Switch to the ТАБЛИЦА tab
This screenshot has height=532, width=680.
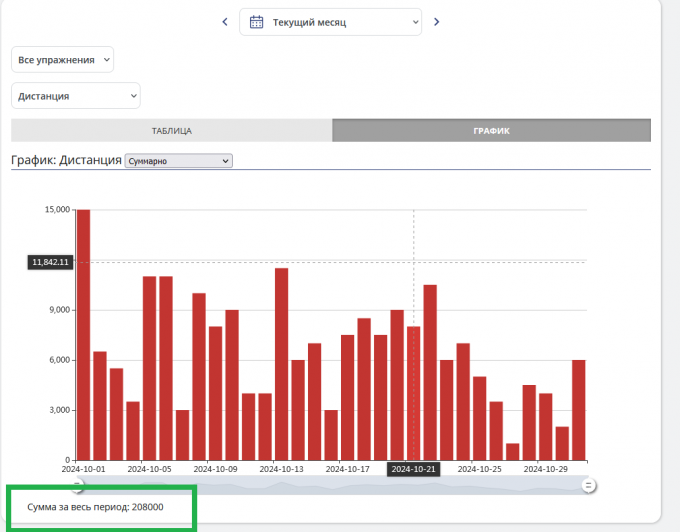[172, 131]
